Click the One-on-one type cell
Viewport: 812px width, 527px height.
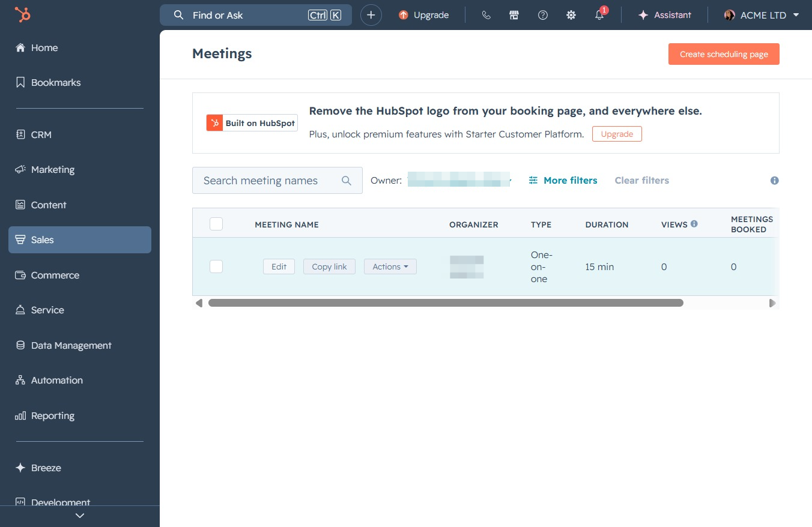(541, 267)
